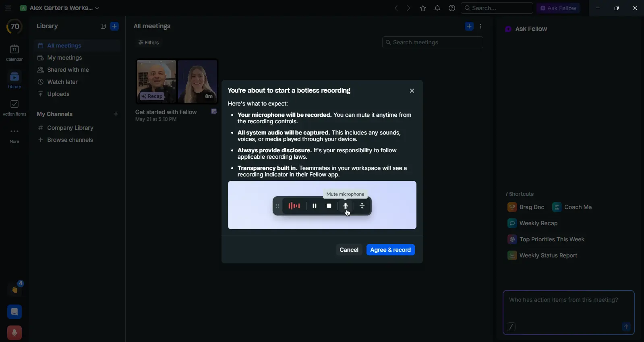Click the red microphone record button
Viewport: 644px width, 342px height.
pos(14,333)
